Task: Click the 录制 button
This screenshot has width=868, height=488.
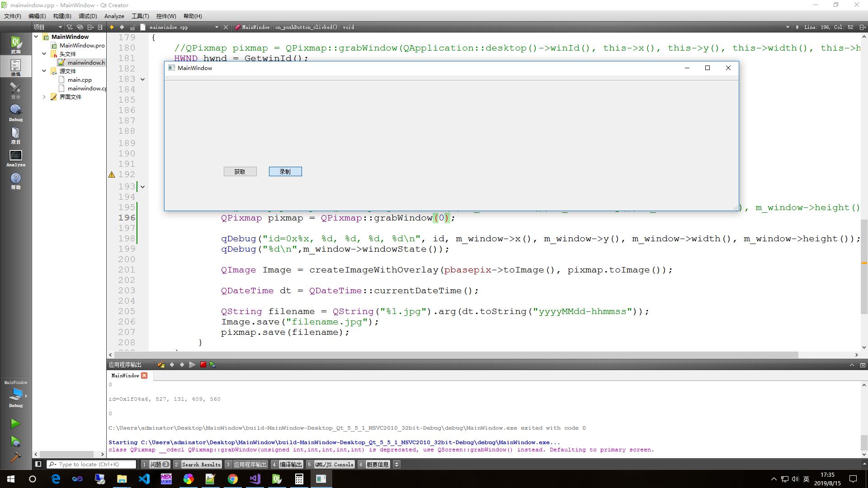Action: pos(285,172)
